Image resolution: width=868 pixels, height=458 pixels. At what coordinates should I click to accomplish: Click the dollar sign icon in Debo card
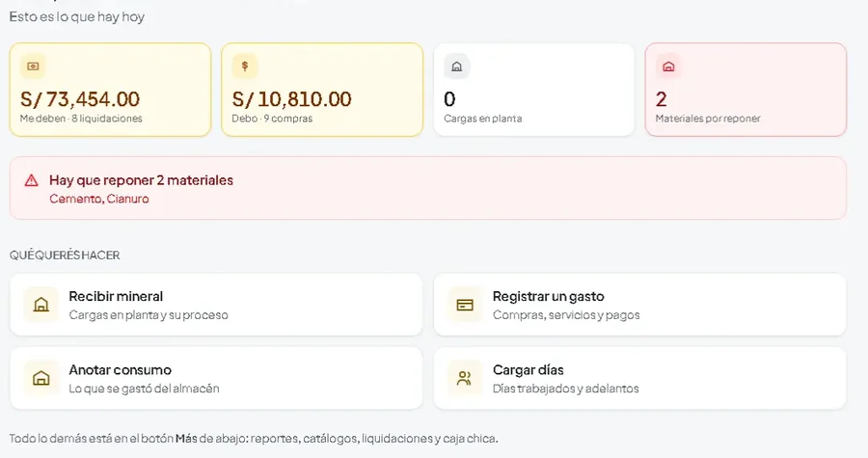(x=245, y=67)
